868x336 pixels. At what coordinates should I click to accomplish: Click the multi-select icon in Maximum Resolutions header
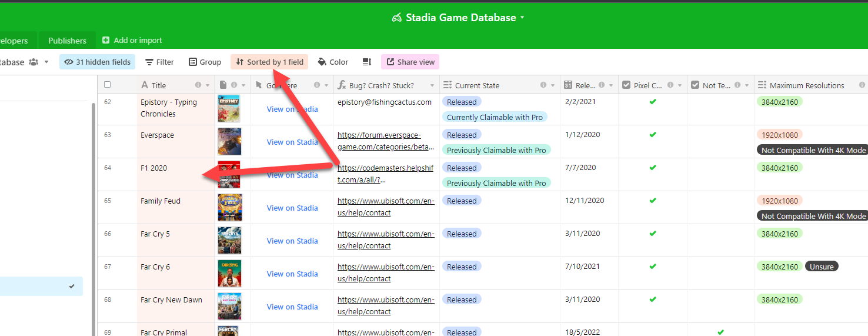762,85
